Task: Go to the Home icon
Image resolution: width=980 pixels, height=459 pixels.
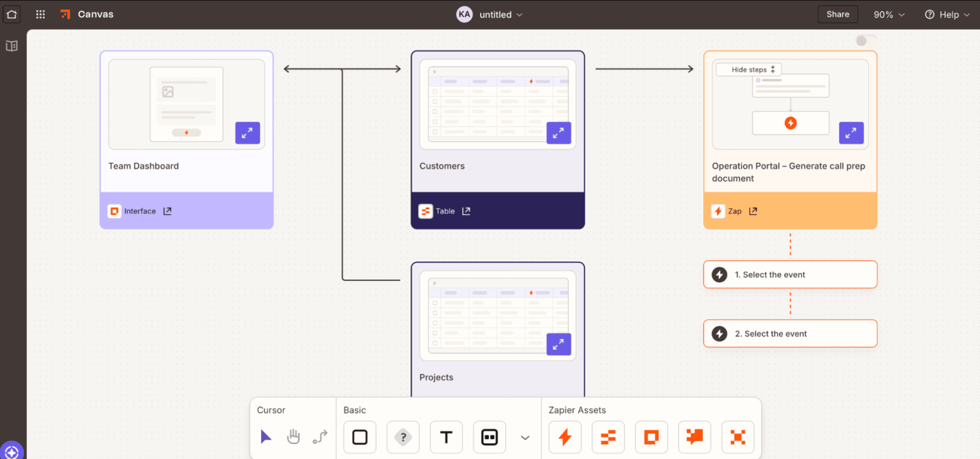Action: click(12, 14)
